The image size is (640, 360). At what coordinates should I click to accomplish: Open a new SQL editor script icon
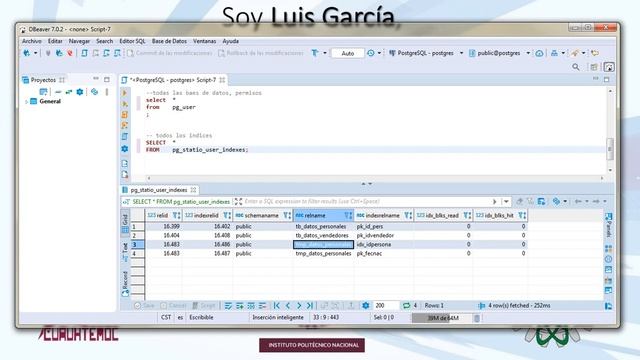pyautogui.click(x=84, y=53)
